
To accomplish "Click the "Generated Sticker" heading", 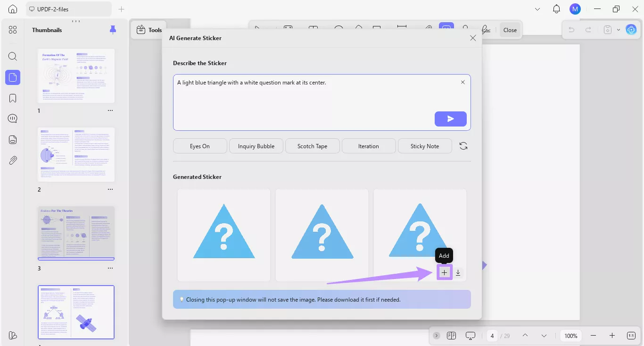I will point(197,177).
